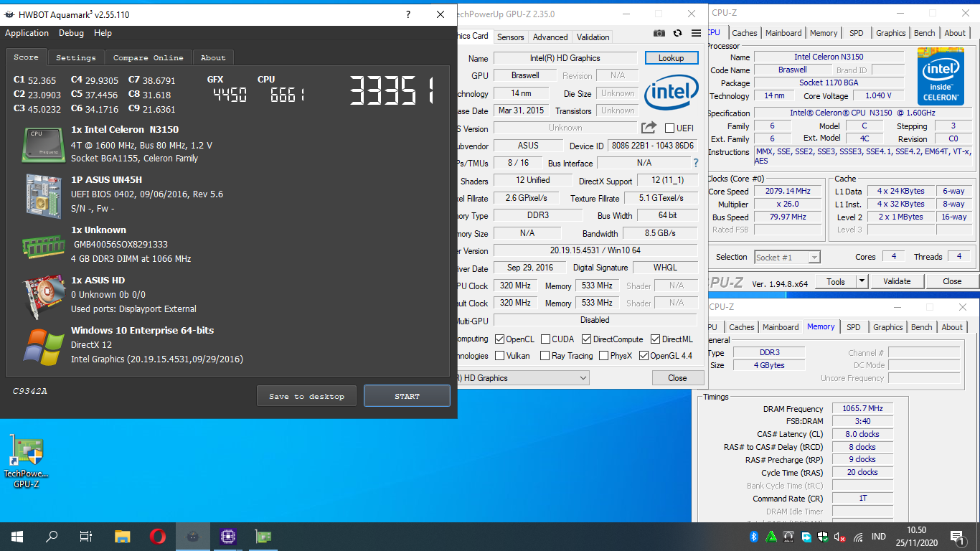The height and width of the screenshot is (551, 980).
Task: Click the Bus Interface question mark in GPU-Z
Action: (695, 163)
